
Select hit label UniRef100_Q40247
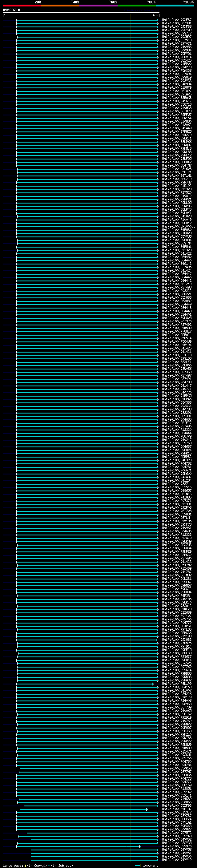click(177, 440)
